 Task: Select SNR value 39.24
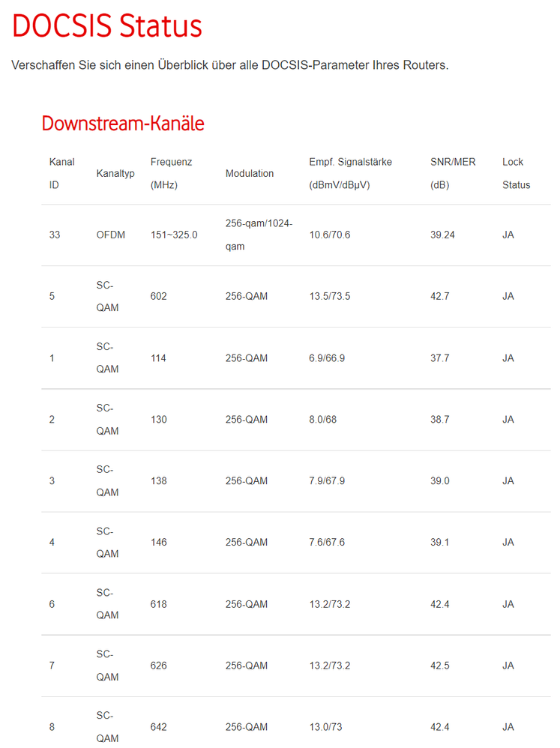coord(442,235)
